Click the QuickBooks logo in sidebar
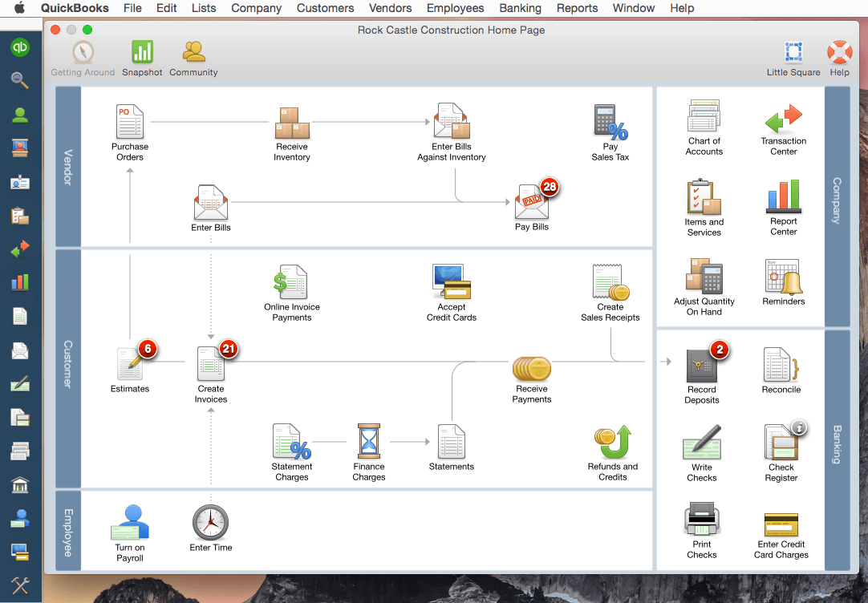The image size is (868, 603). 20,47
